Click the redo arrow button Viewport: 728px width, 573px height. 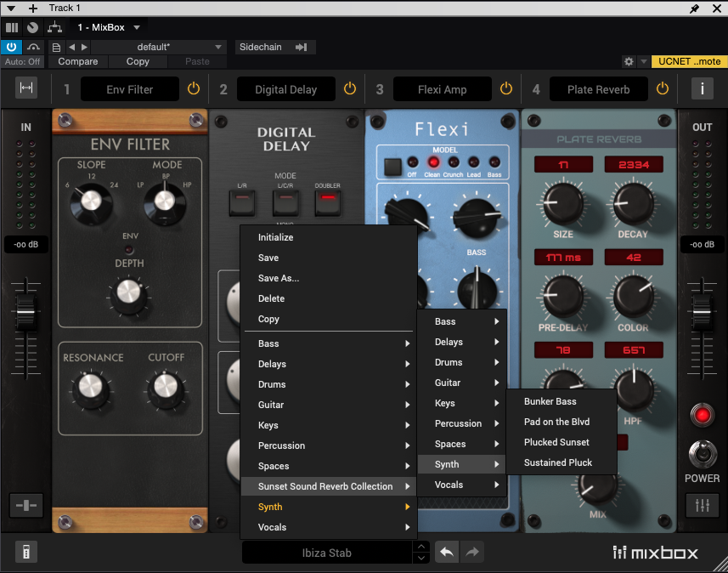coord(472,552)
